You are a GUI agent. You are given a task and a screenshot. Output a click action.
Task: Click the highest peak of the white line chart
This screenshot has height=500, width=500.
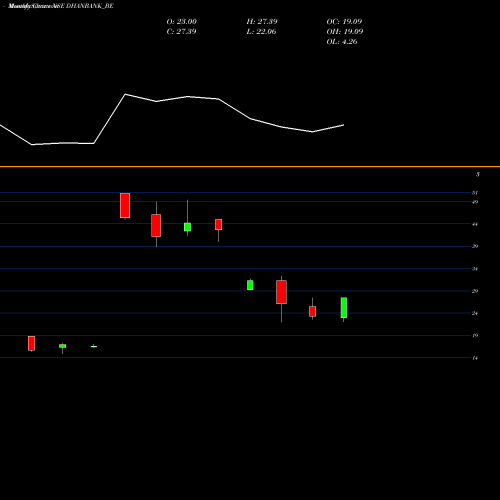125,94
